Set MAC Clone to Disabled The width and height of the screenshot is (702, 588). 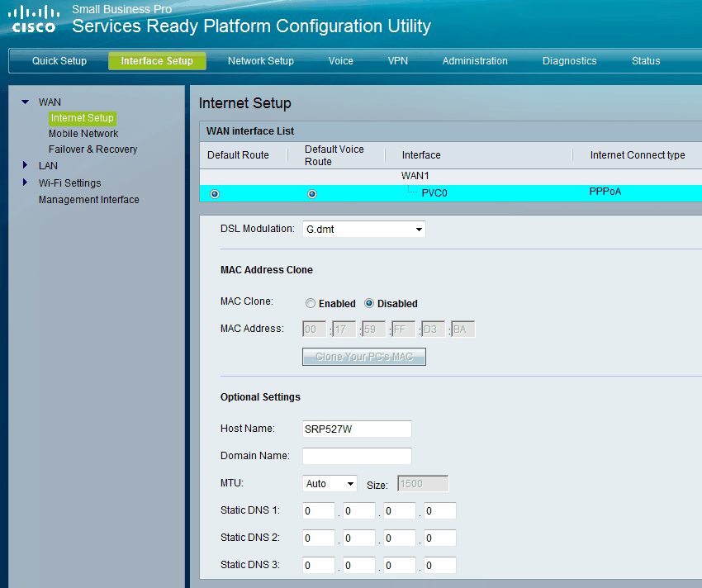pos(369,303)
